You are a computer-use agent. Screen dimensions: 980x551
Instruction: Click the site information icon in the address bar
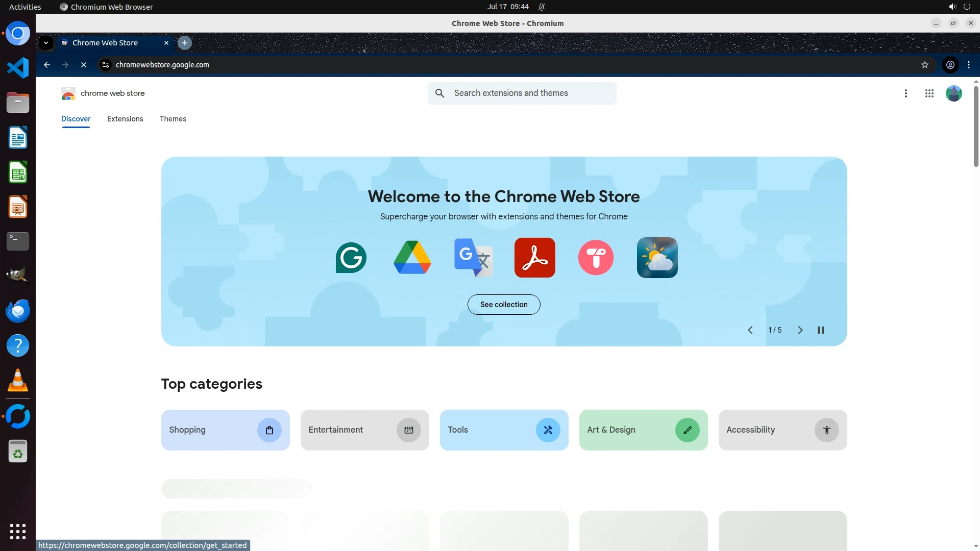coord(106,65)
